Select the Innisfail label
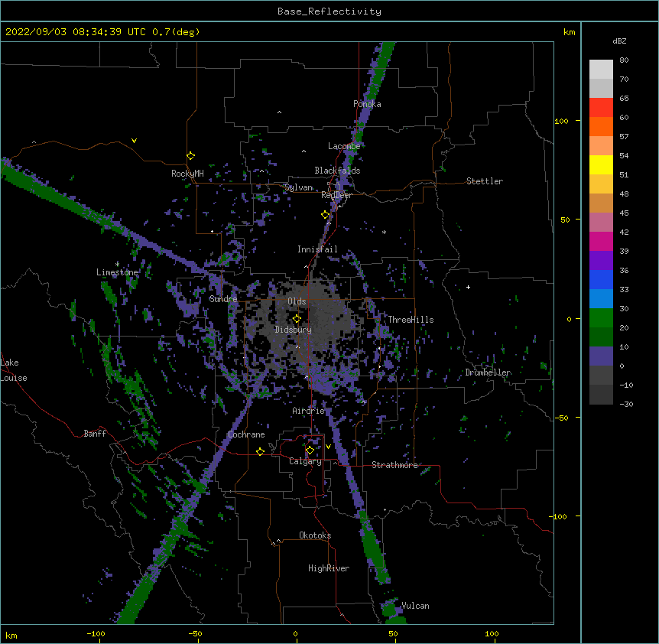Screen dimensions: 659x644 coord(317,249)
